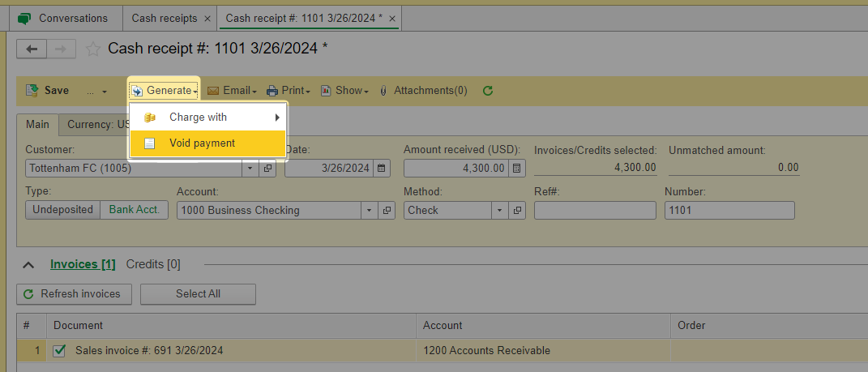The width and height of the screenshot is (868, 372).
Task: Click the Ref# input field
Action: pyautogui.click(x=595, y=211)
